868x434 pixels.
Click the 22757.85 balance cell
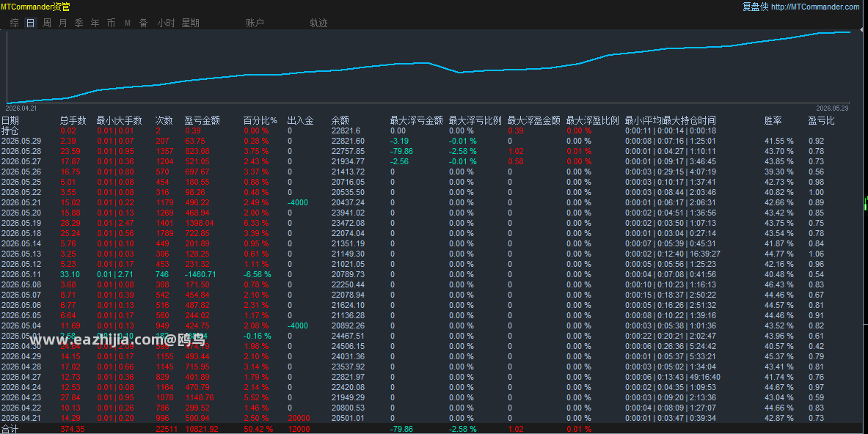[x=349, y=151]
